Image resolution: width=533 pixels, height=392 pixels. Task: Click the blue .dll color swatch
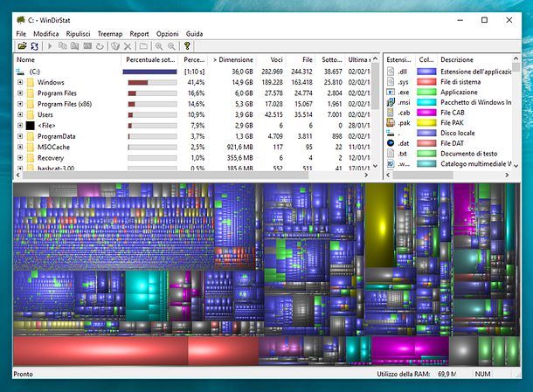pyautogui.click(x=426, y=72)
